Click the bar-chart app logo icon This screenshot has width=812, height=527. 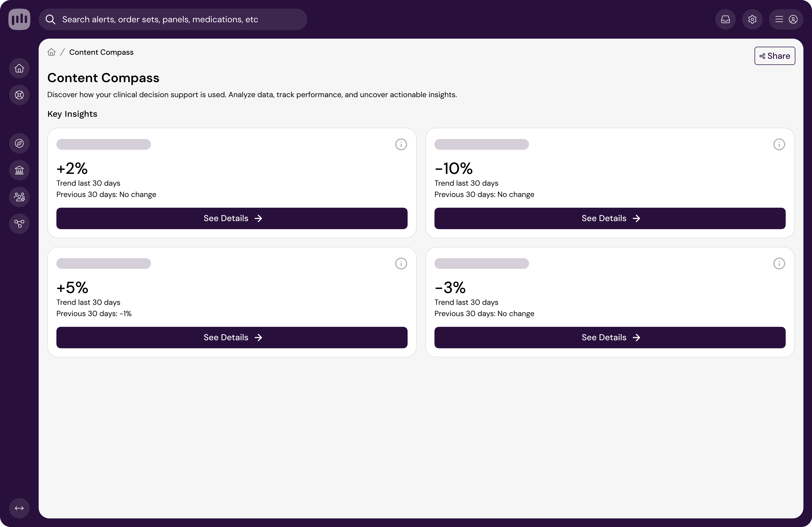[x=19, y=19]
